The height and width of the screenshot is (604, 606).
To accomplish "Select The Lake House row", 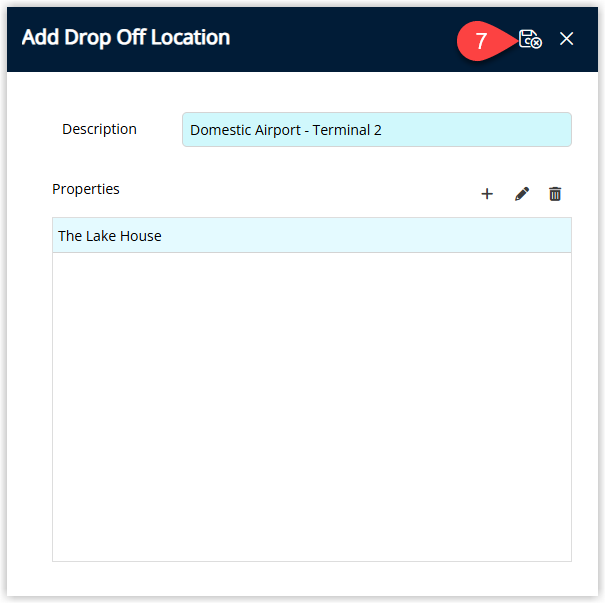I will point(312,235).
